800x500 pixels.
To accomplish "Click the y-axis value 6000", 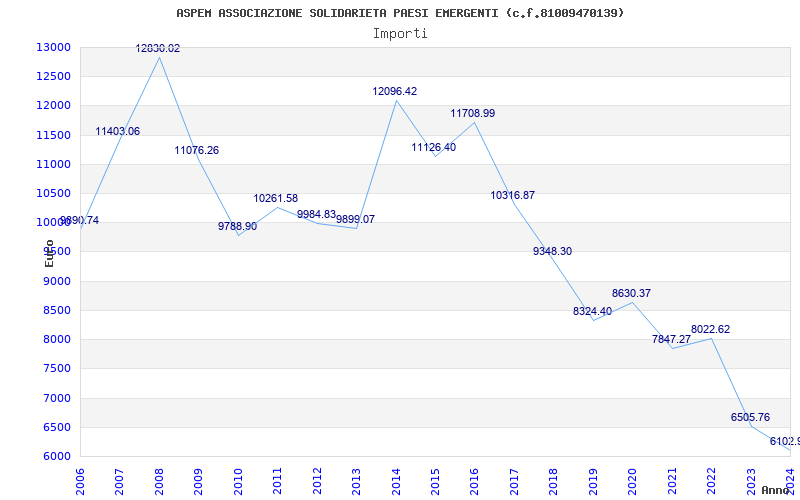I will click(56, 456).
